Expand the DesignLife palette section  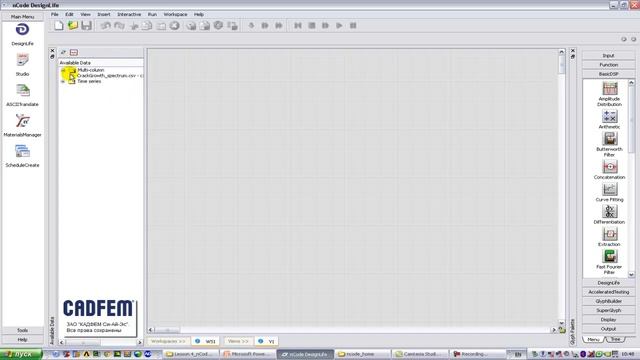[x=609, y=283]
